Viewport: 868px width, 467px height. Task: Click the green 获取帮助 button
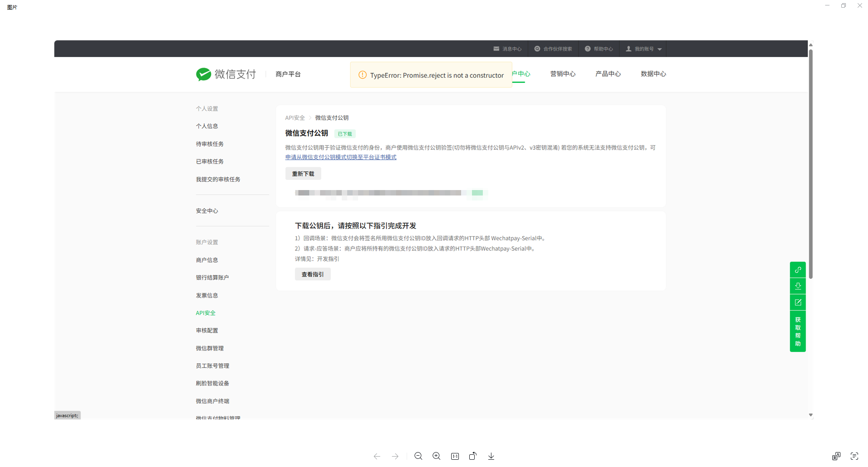[x=798, y=332]
